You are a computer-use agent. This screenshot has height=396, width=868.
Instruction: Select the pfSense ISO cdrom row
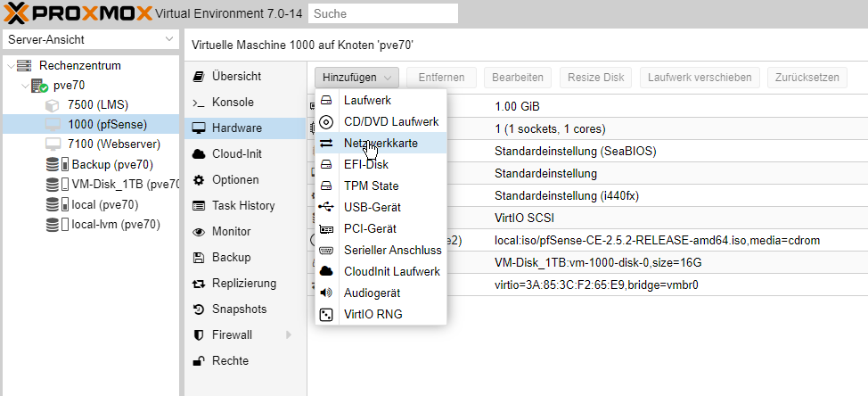coord(587,241)
